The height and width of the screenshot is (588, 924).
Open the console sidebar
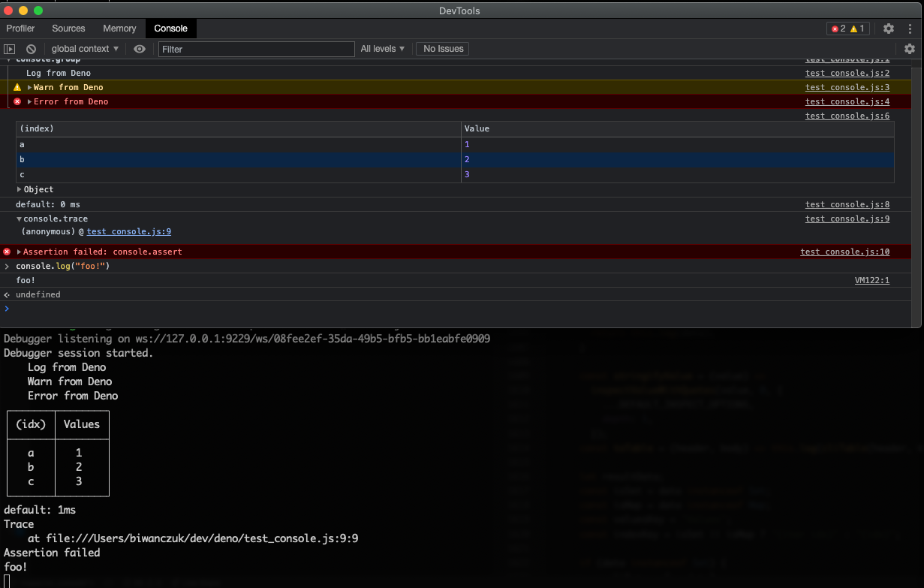coord(8,49)
